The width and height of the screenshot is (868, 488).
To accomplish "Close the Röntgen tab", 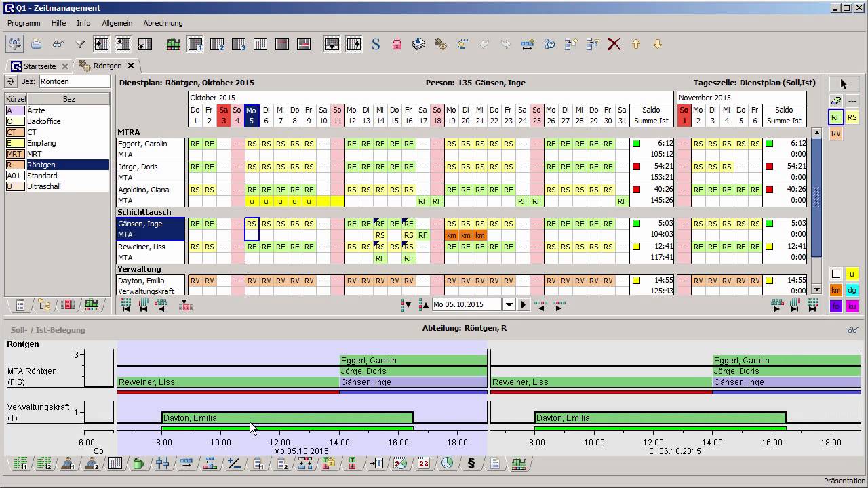I will tap(131, 66).
